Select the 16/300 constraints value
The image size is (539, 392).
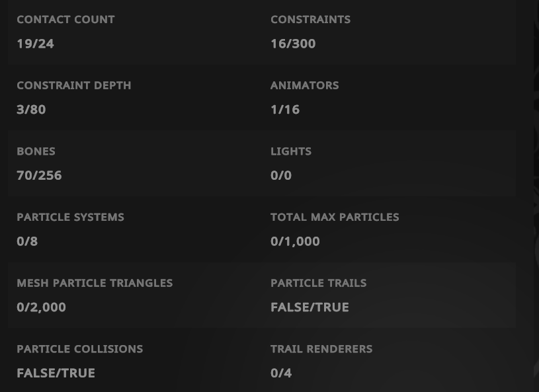coord(293,44)
